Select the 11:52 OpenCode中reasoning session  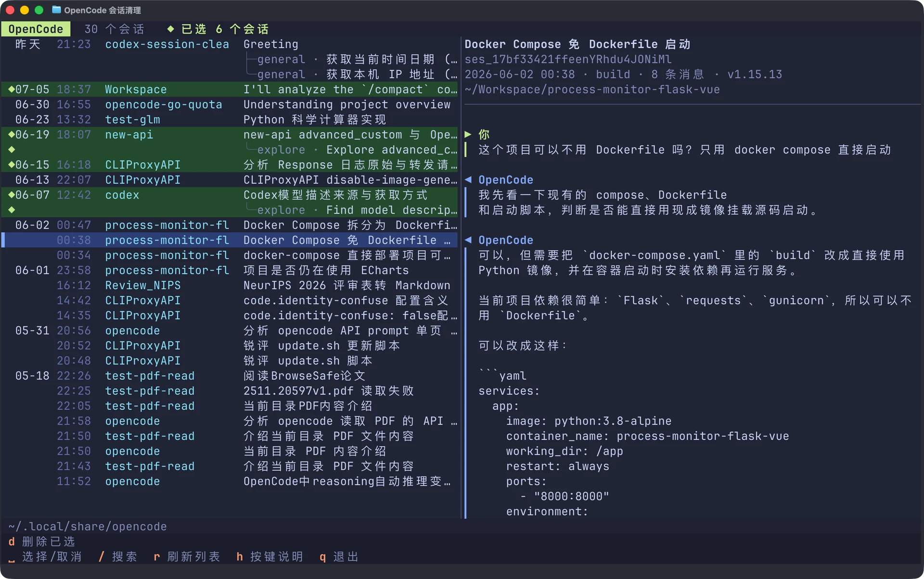[230, 481]
